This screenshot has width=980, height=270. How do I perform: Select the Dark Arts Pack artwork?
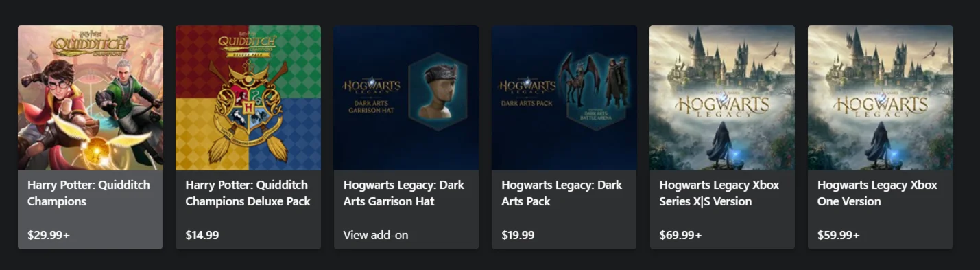coord(564,98)
